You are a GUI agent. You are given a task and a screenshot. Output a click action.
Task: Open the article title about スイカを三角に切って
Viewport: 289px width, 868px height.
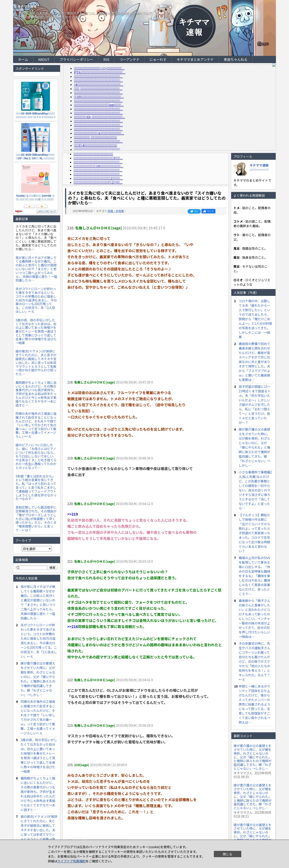point(147,198)
